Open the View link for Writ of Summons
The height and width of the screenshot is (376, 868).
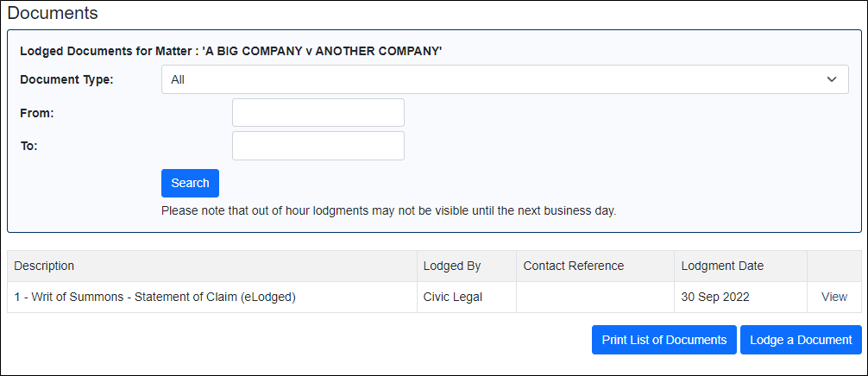[x=834, y=297]
